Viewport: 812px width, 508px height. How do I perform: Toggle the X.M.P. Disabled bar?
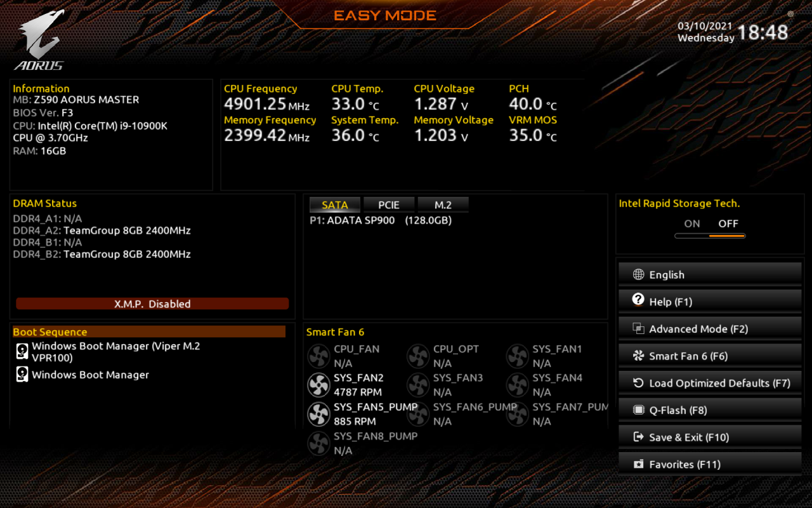coord(152,304)
